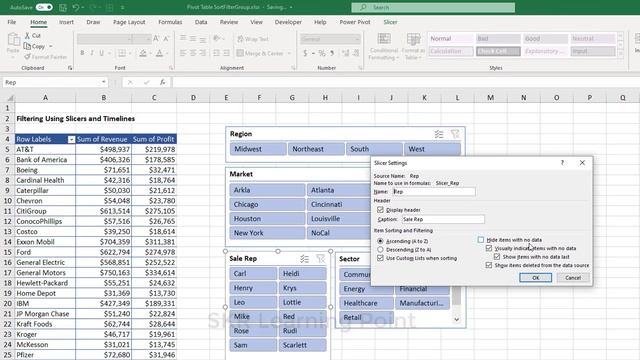This screenshot has width=640, height=360.
Task: Click multi-select icon on Sale Rep slicer
Action: pos(304,258)
